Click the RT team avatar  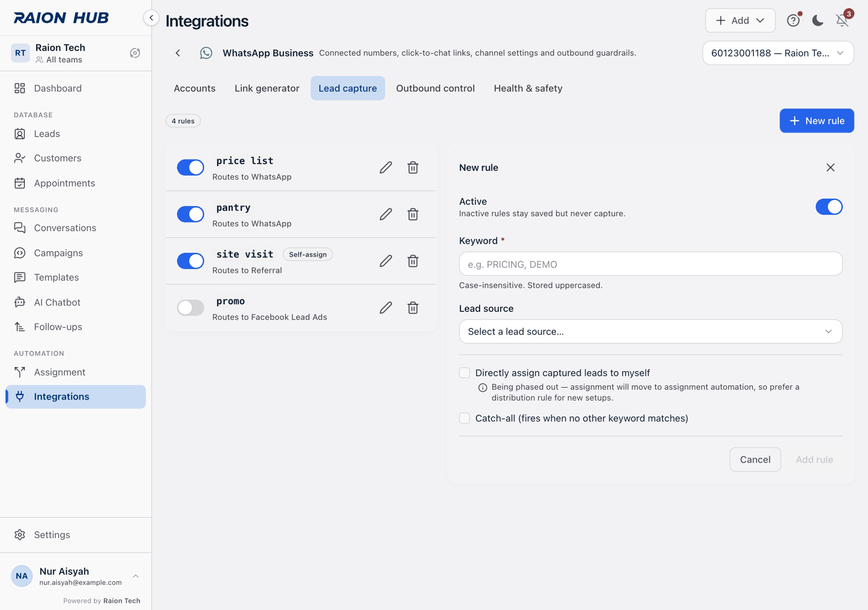point(21,53)
